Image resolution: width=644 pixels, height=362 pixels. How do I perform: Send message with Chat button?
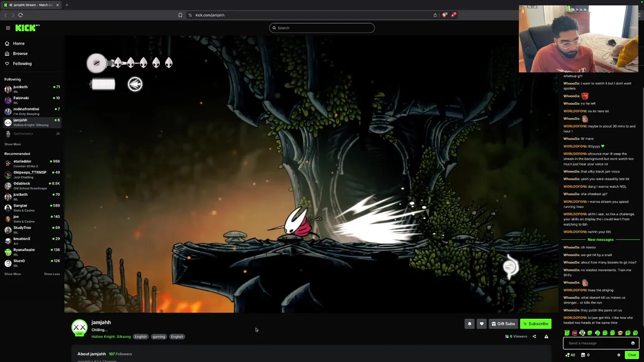(x=632, y=355)
